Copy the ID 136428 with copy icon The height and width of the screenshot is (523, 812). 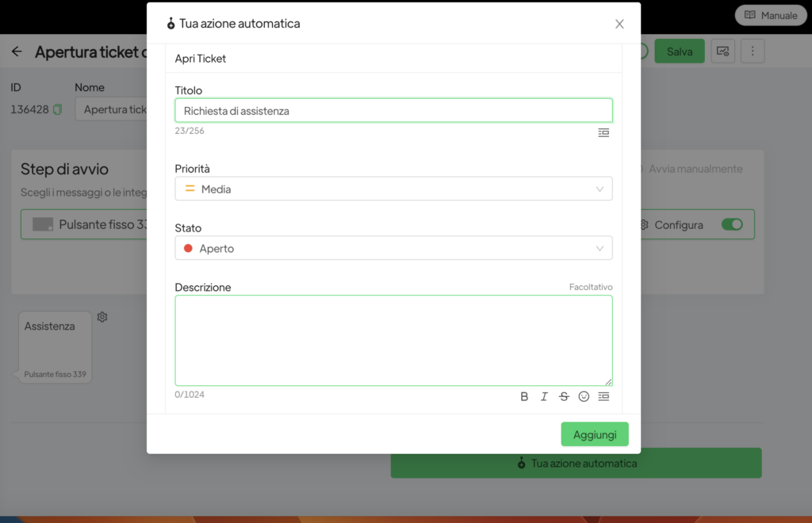tap(57, 110)
